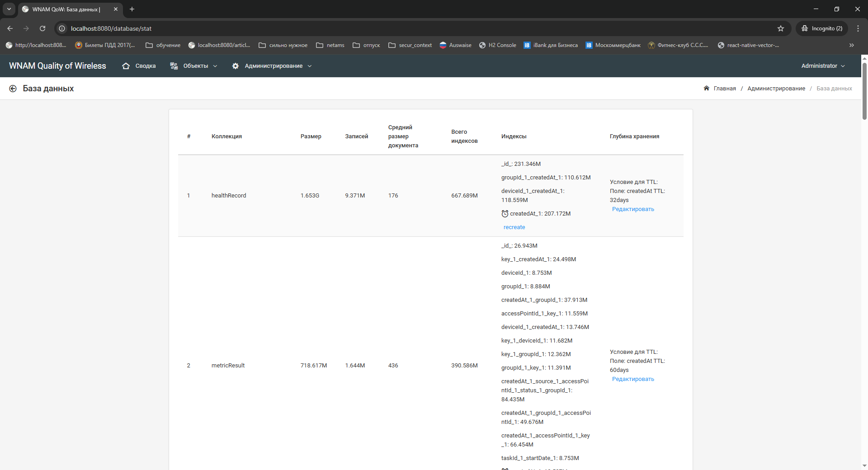Open Администрирование breadcrumb link
This screenshot has height=470, width=868.
776,89
